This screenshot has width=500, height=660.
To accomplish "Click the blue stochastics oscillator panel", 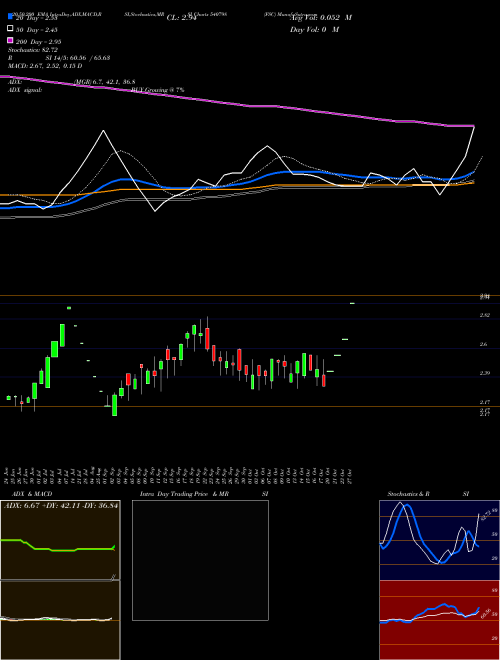I will click(x=439, y=540).
